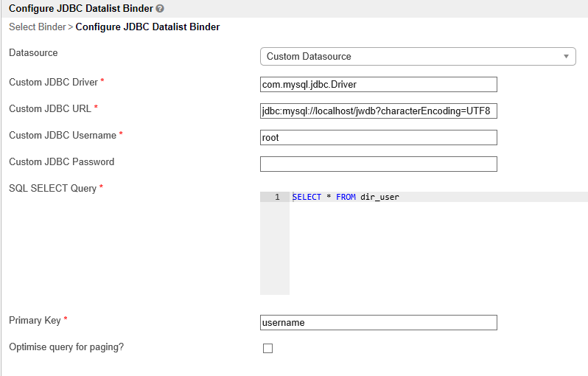Enable Optimise query for paging checkbox
Screen dimensions: 588x376
click(268, 349)
